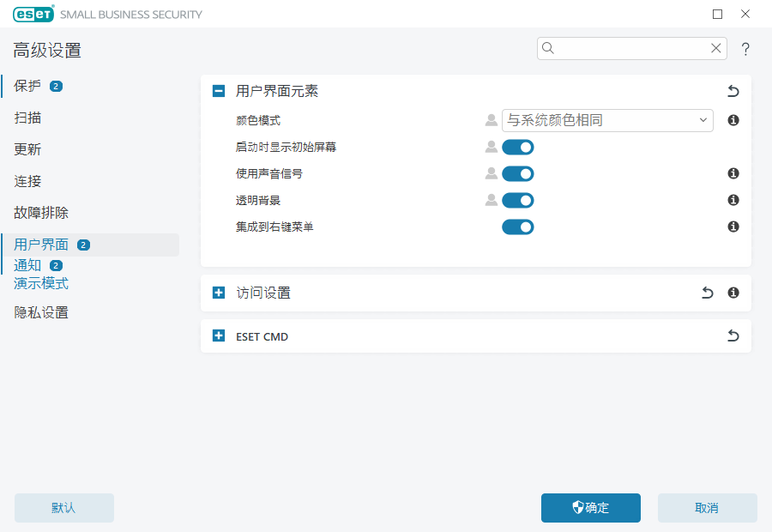Image resolution: width=772 pixels, height=532 pixels.
Task: Restore defaults using the 默认 button
Action: (x=63, y=508)
